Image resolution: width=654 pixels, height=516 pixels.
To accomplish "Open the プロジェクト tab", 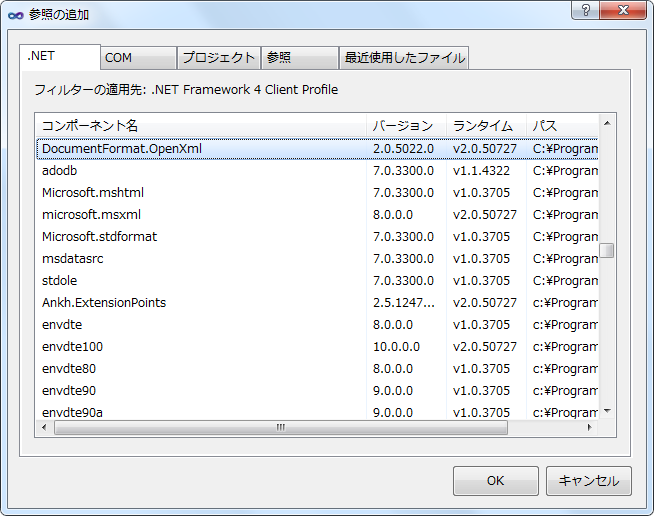I will [x=219, y=58].
